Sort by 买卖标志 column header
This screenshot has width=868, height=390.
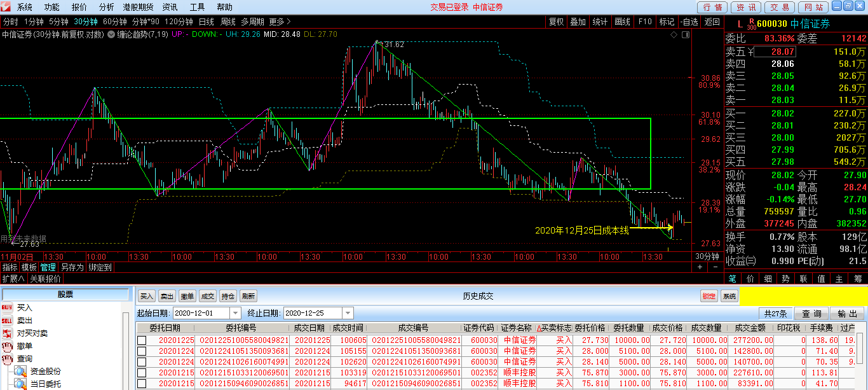pyautogui.click(x=555, y=328)
